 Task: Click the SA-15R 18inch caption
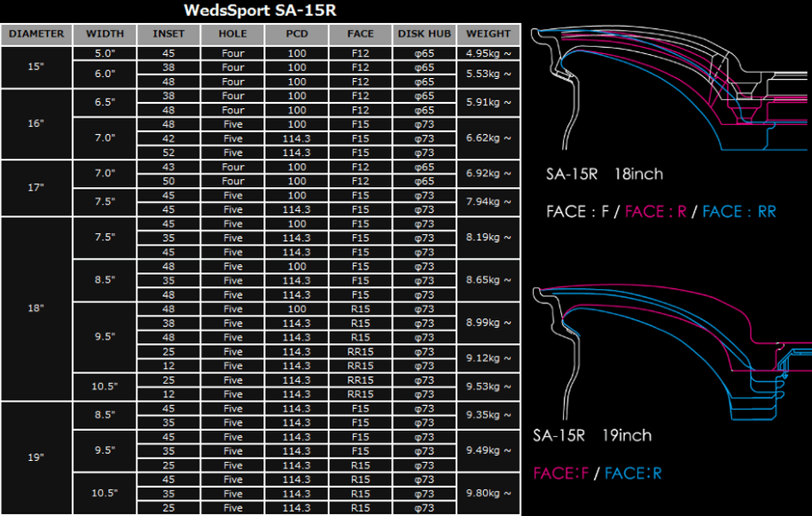604,175
